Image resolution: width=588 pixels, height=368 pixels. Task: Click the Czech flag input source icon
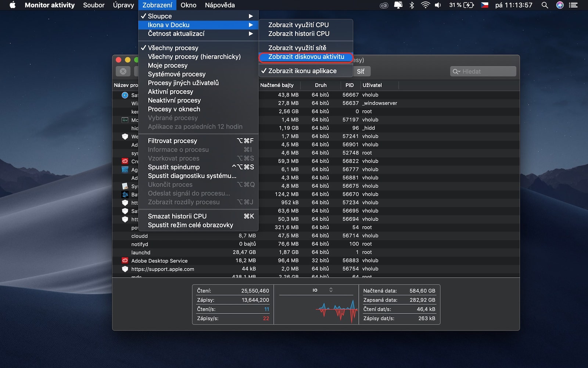[485, 5]
